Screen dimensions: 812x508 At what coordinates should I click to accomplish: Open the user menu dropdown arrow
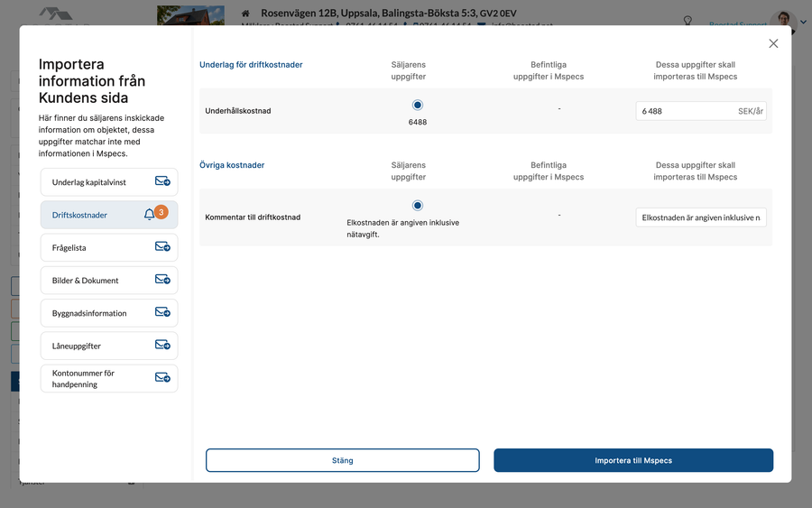803,23
